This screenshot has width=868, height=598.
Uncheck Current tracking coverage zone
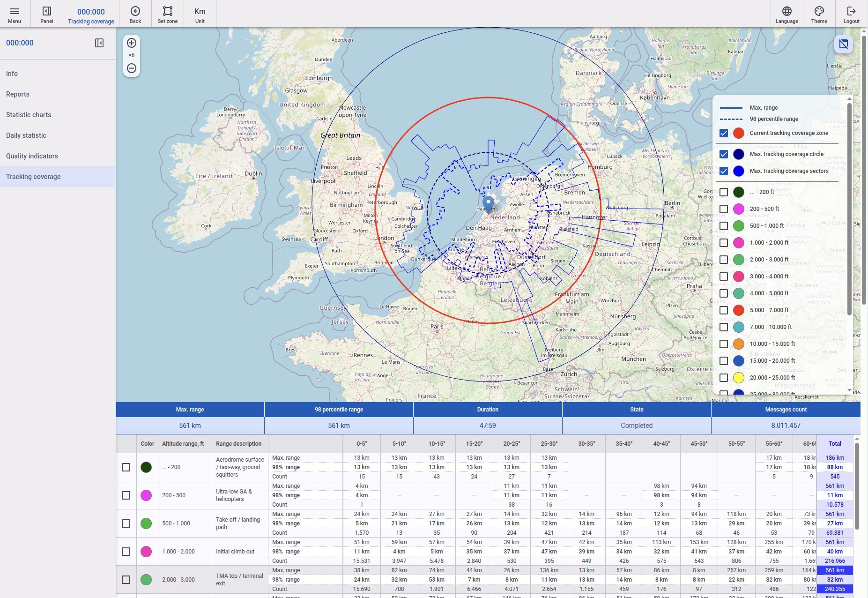(724, 133)
